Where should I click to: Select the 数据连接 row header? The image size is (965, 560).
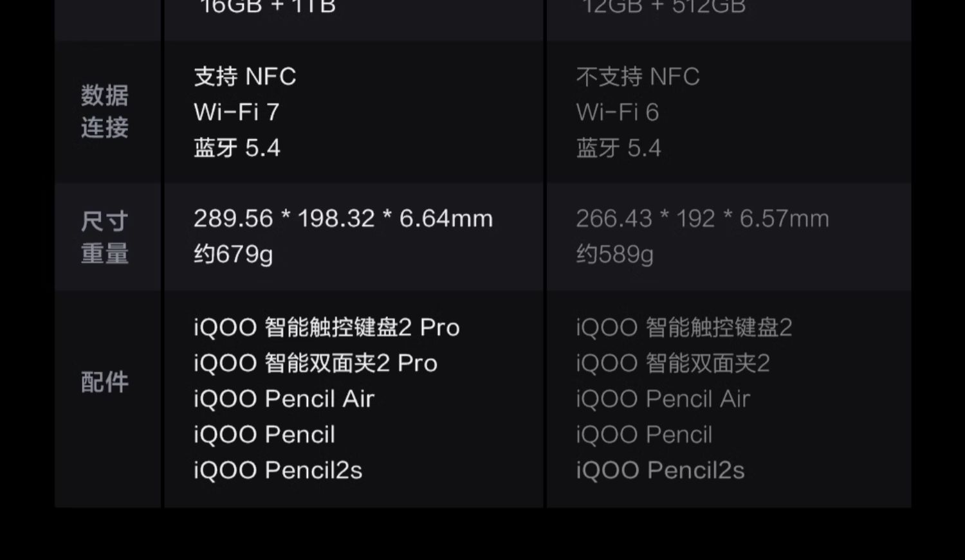pyautogui.click(x=105, y=111)
